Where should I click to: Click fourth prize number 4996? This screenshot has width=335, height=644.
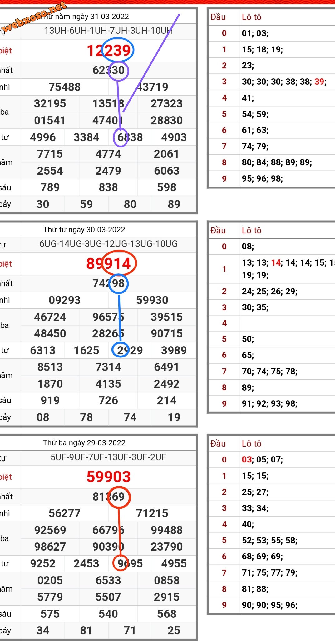(x=43, y=137)
